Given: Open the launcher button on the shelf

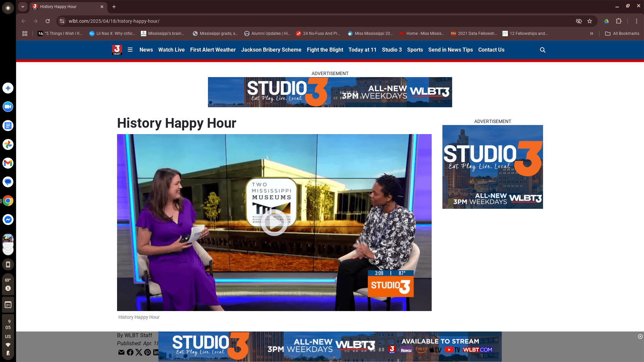Looking at the screenshot, I should pos(8,8).
